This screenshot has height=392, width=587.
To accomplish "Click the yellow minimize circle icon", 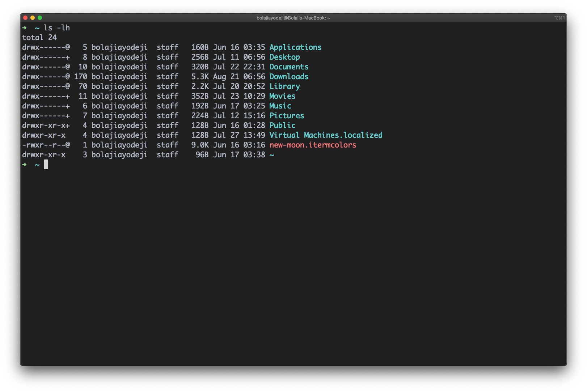I will [33, 17].
